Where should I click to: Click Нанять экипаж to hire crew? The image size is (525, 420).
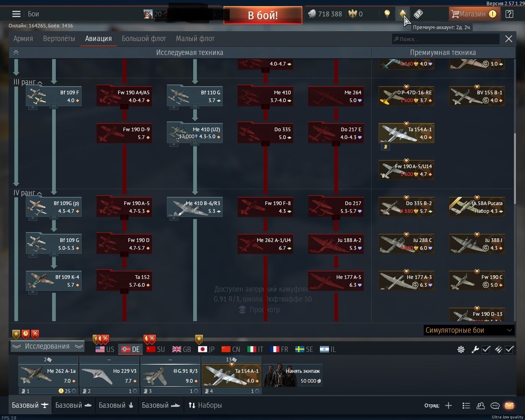point(293,375)
